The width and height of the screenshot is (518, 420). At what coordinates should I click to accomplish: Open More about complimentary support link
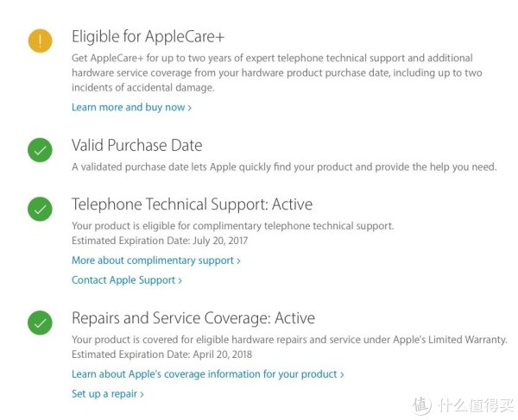tap(156, 260)
